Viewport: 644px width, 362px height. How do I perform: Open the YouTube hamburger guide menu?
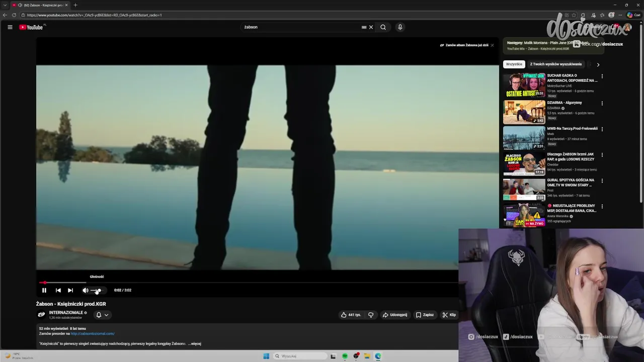coord(10,27)
